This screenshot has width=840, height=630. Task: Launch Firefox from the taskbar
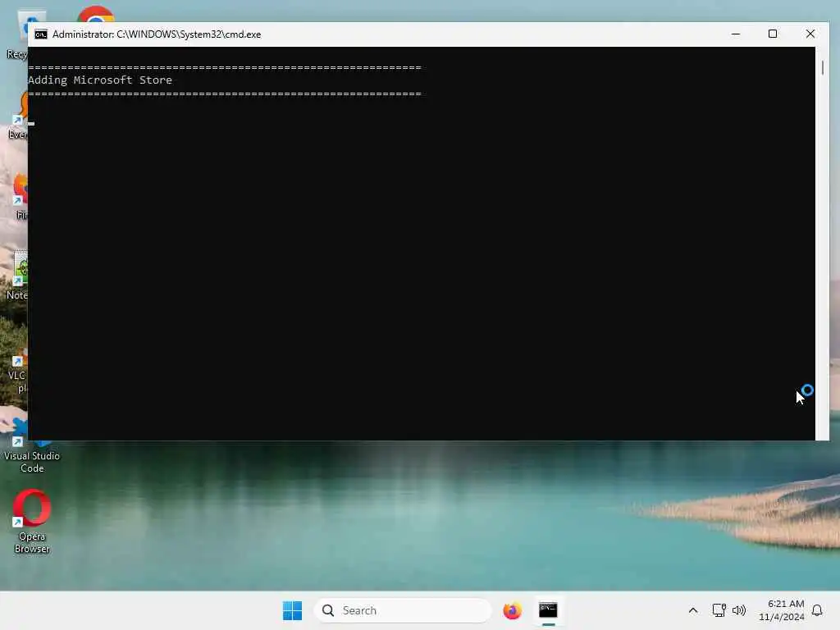pyautogui.click(x=512, y=610)
